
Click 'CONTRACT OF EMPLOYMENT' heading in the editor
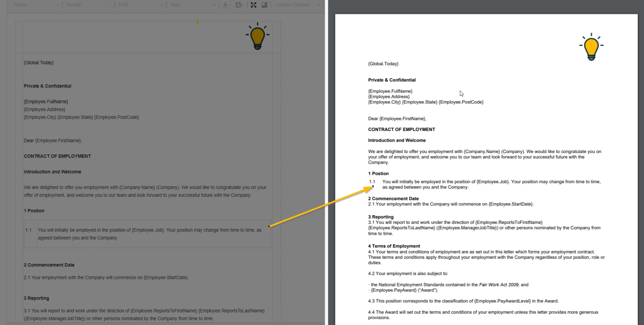pyautogui.click(x=57, y=156)
